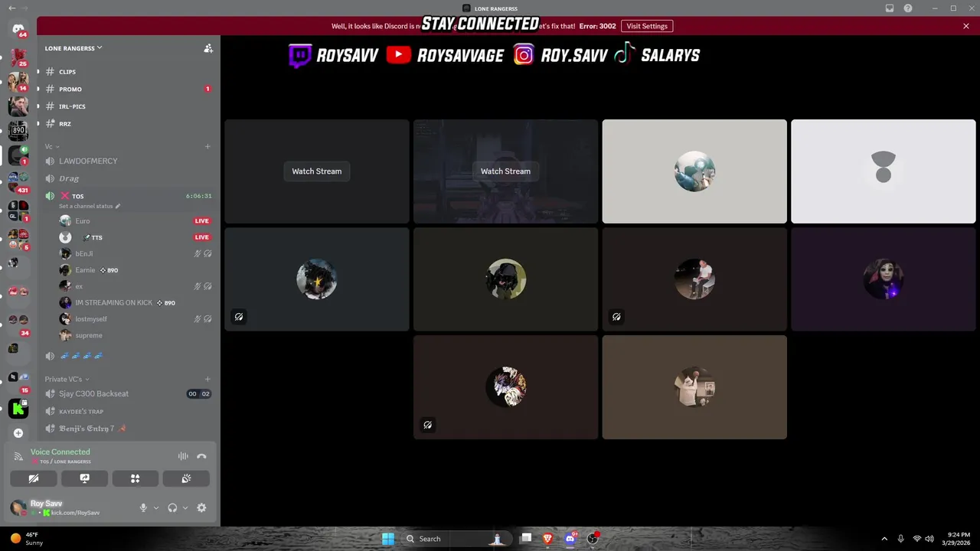Open Discord inbox icon in title bar
The image size is (980, 551).
click(890, 8)
